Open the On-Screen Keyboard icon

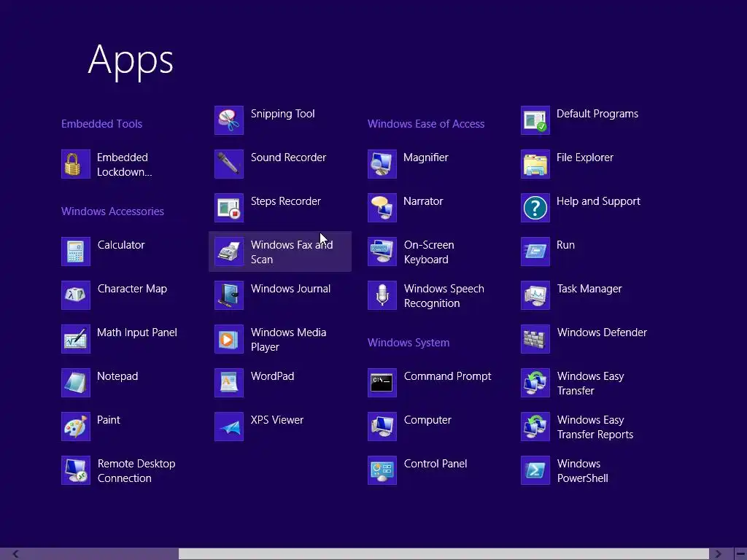pos(382,252)
